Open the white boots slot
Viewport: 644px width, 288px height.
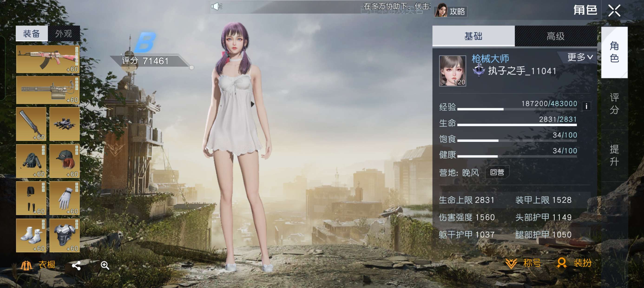pyautogui.click(x=31, y=236)
